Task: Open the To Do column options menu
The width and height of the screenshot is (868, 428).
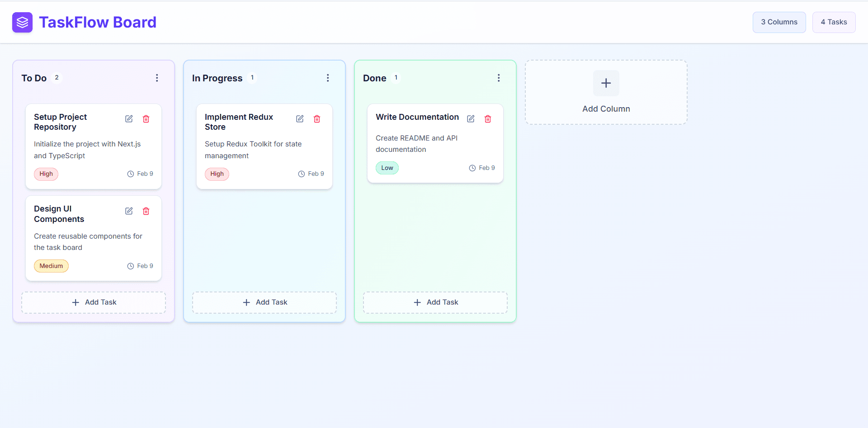Action: (x=157, y=77)
